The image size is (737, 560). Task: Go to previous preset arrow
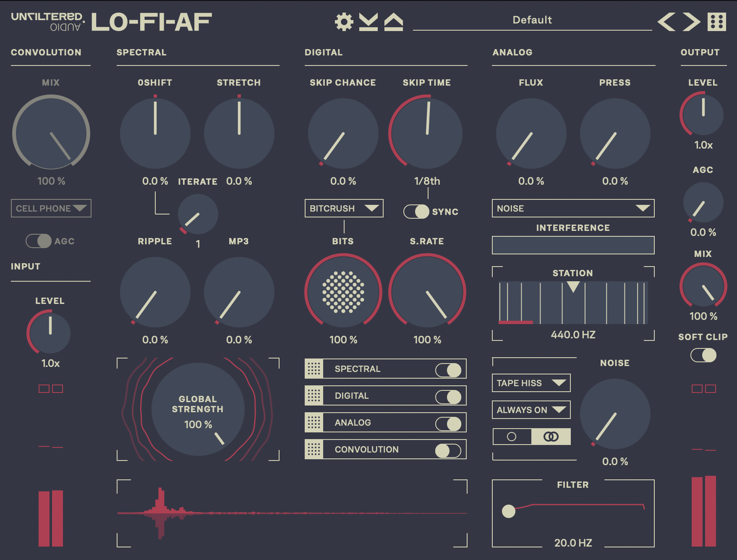coord(666,22)
